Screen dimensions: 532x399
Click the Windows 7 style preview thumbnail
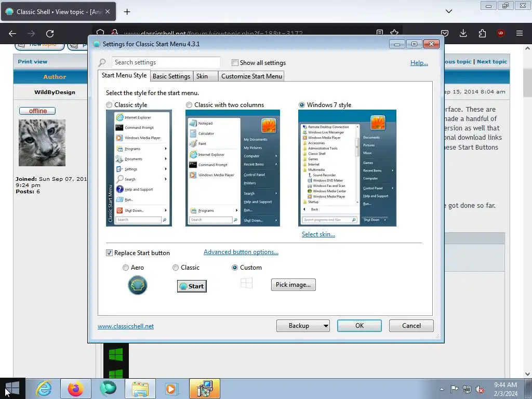click(347, 168)
